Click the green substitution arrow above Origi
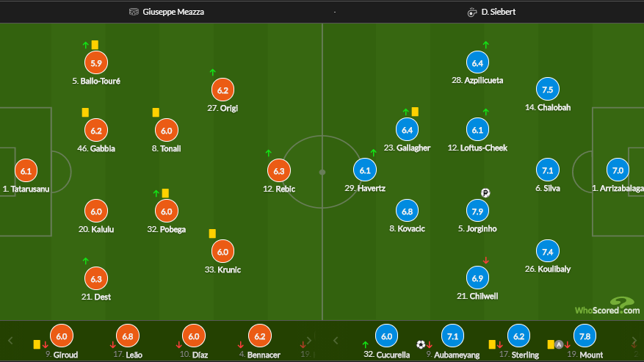This screenshot has width=644, height=362. [x=212, y=72]
